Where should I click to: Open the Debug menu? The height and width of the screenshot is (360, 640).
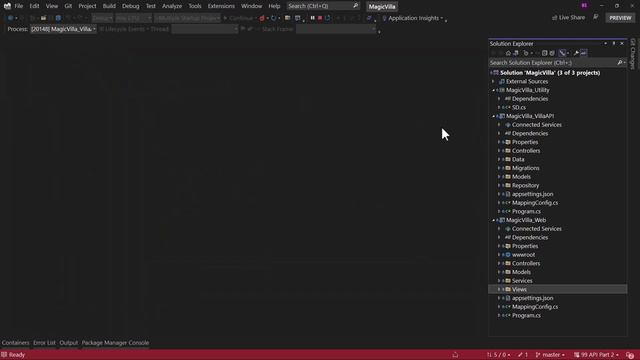(x=131, y=6)
